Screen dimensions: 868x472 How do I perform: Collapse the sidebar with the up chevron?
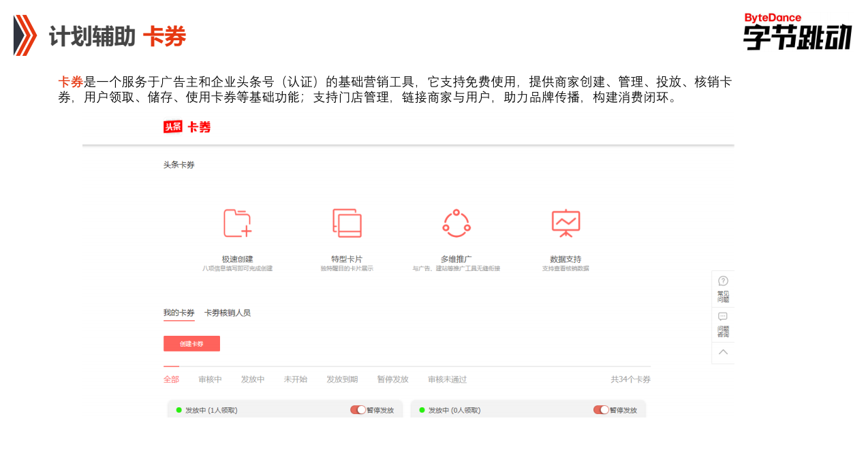(x=722, y=353)
